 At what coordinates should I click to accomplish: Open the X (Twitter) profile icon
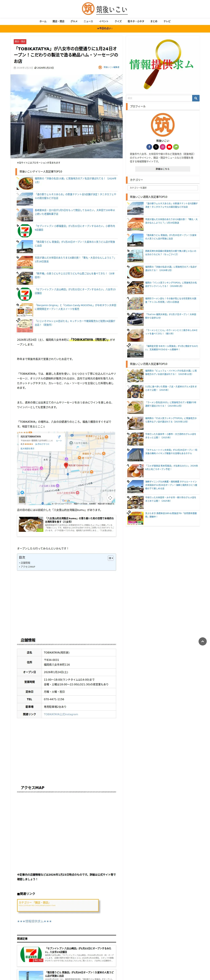[x=156, y=147]
